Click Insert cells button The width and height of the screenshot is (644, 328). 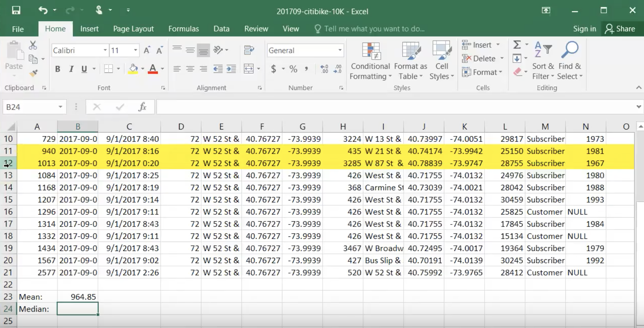[477, 45]
